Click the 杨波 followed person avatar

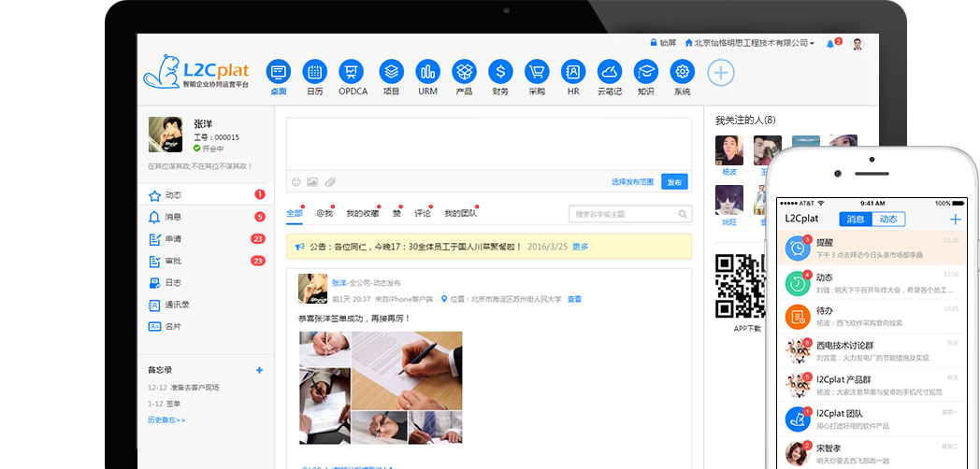coord(729,149)
